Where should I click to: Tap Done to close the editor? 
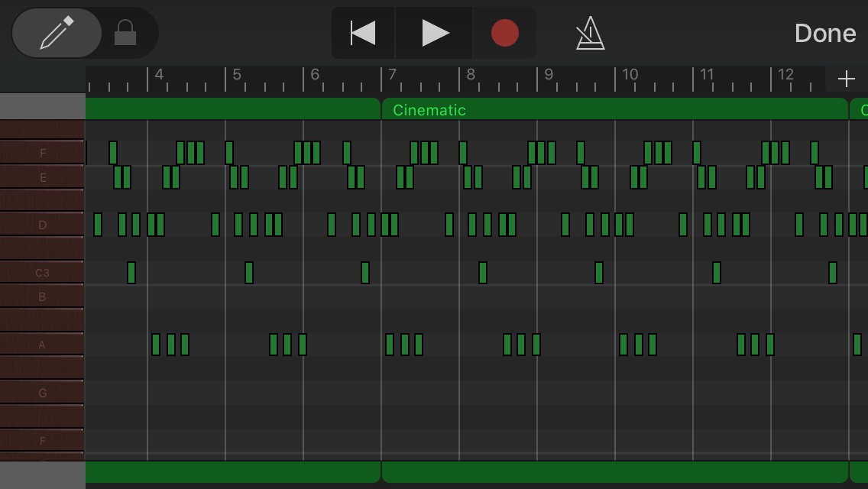pos(824,33)
